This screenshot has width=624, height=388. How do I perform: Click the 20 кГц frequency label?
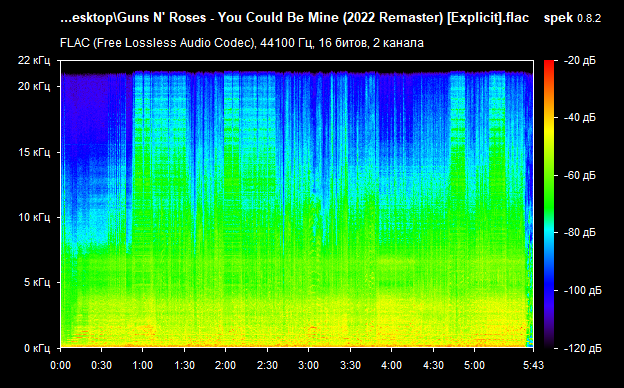click(34, 86)
